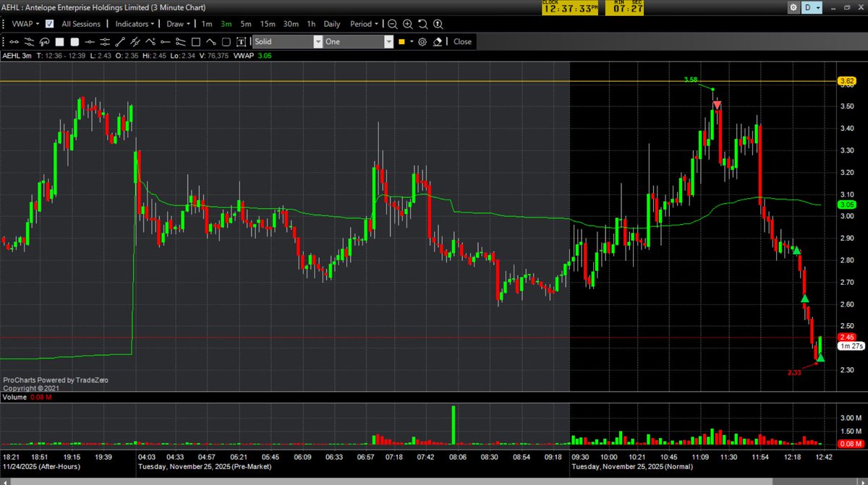Click the yellow CLOCK time display

click(x=571, y=7)
